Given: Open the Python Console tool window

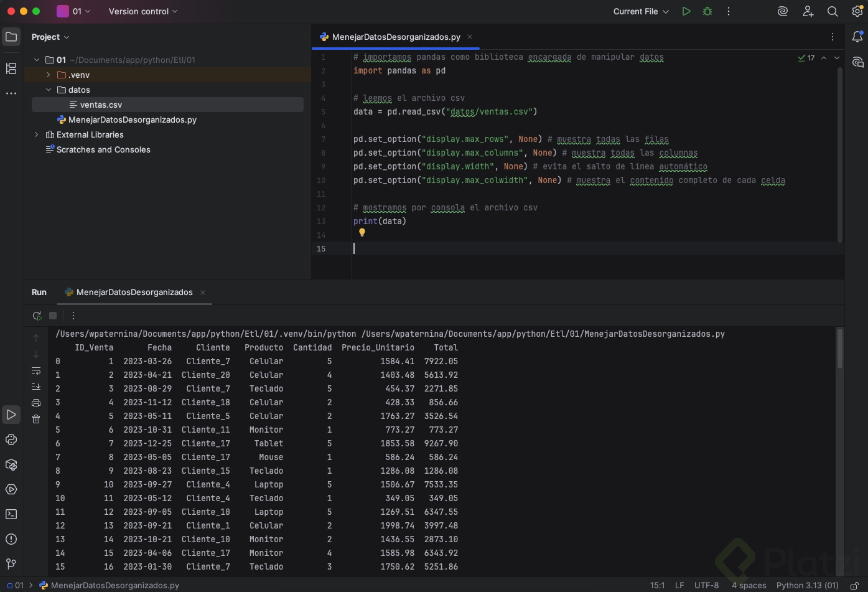Looking at the screenshot, I should (x=11, y=439).
